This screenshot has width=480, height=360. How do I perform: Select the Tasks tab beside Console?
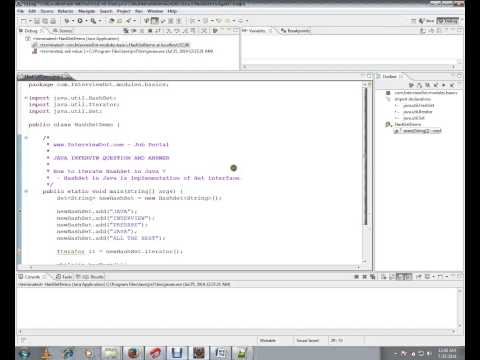(64, 277)
